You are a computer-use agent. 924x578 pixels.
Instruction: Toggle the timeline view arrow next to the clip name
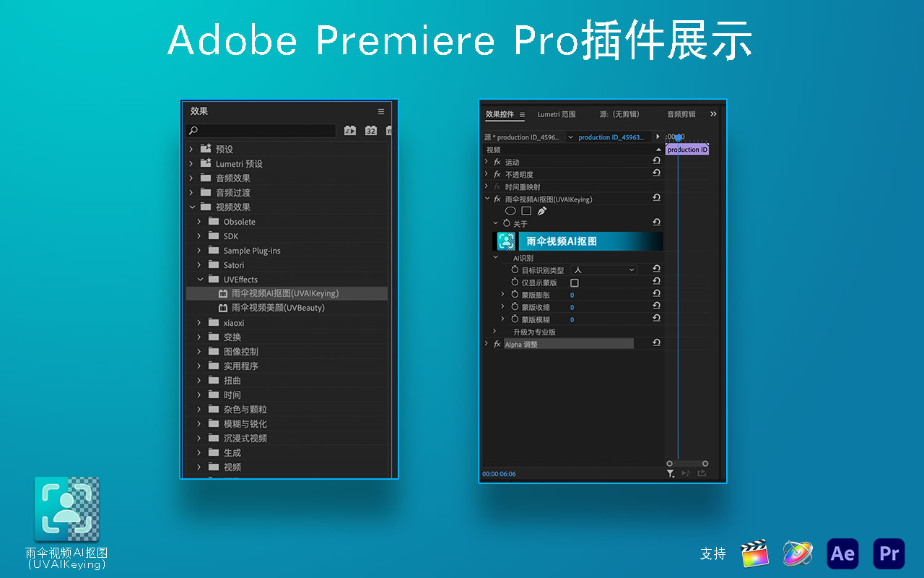point(658,137)
